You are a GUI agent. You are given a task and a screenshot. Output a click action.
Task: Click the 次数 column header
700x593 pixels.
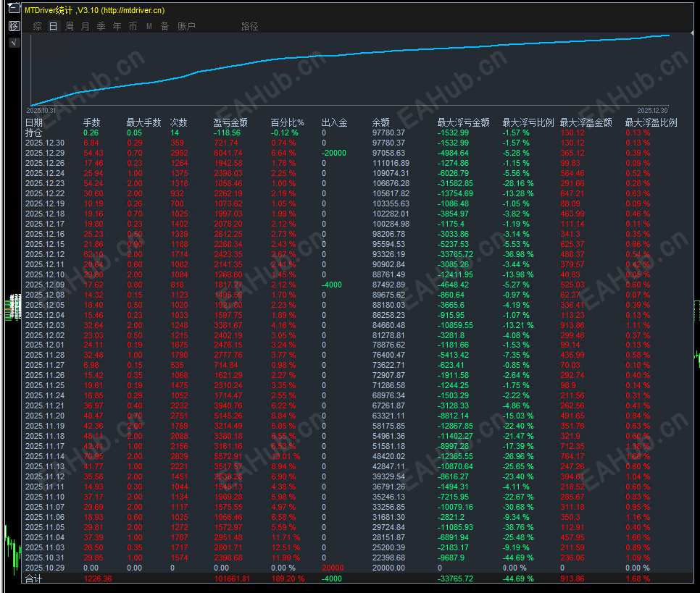coord(178,122)
